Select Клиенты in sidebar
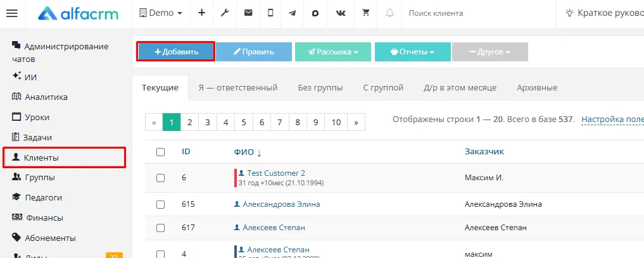This screenshot has width=644, height=258. 64,158
